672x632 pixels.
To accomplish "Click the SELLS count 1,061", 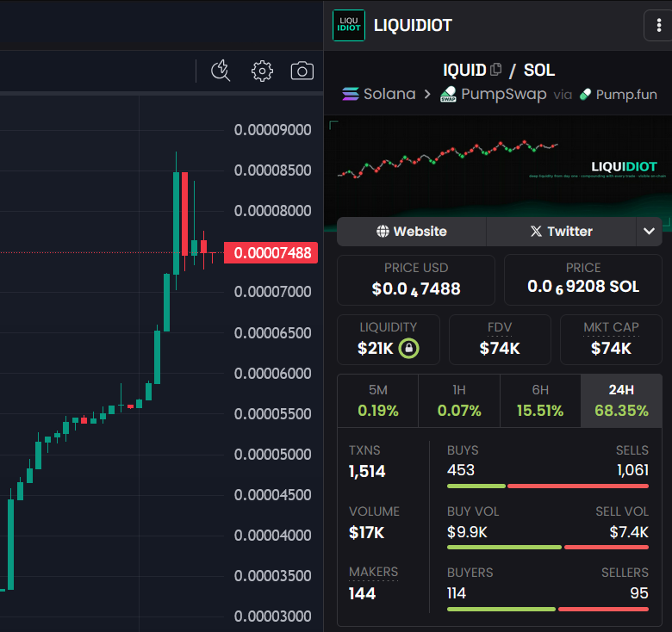I will [632, 470].
